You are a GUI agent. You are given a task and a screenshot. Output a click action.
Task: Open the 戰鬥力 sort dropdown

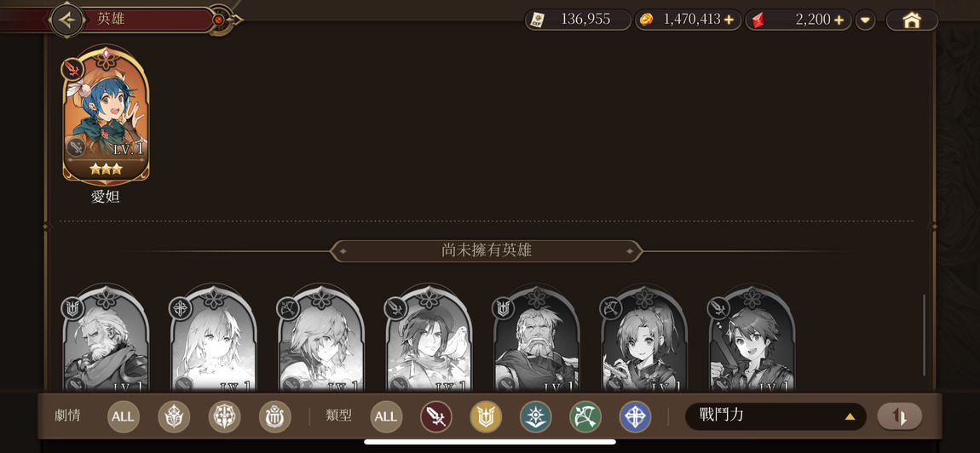pos(775,416)
